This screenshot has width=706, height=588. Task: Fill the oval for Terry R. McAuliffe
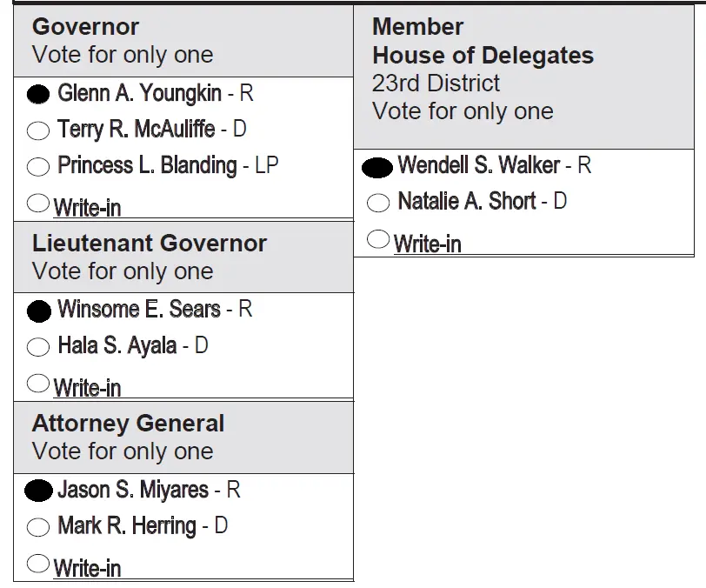tap(38, 130)
